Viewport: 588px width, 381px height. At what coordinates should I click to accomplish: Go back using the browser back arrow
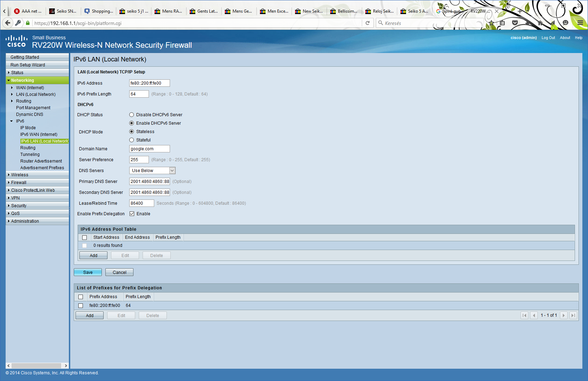7,23
